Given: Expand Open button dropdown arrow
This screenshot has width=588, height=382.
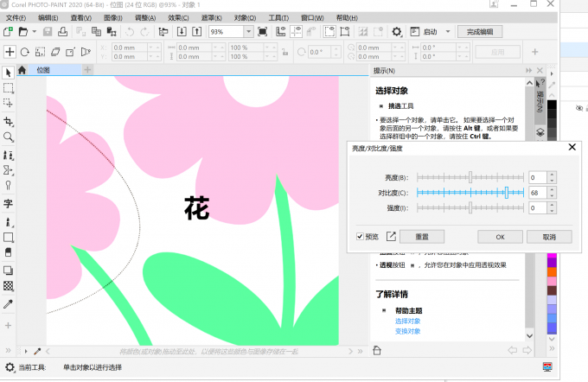Looking at the screenshot, I should pyautogui.click(x=34, y=32).
